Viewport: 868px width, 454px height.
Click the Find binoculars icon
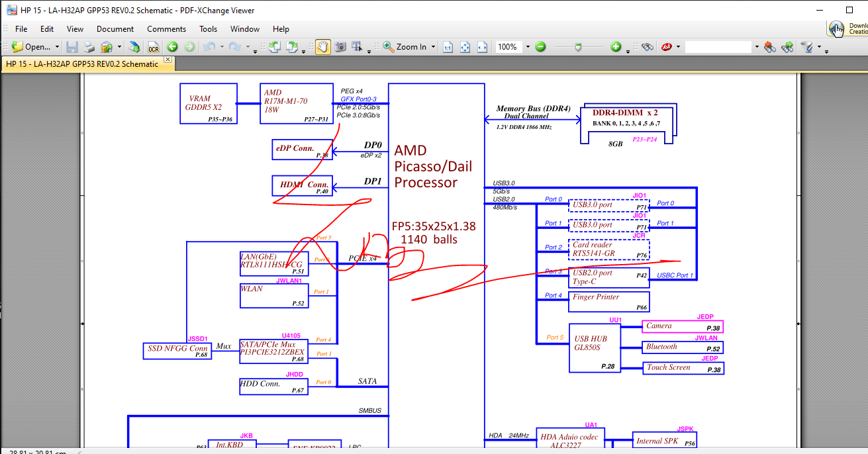648,47
